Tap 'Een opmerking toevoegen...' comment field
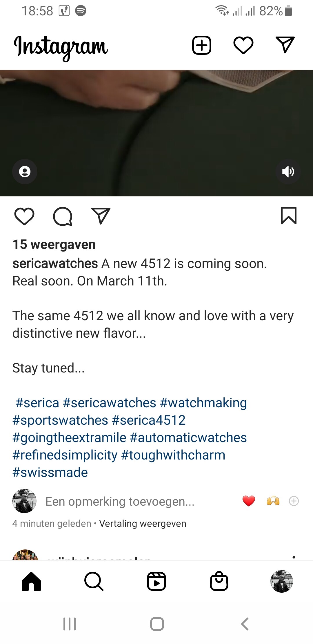This screenshot has width=313, height=644. click(x=120, y=501)
